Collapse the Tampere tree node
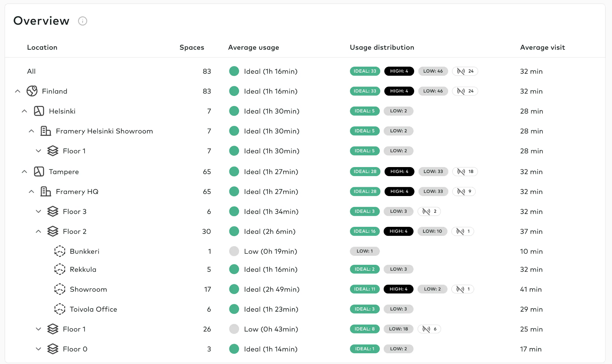Viewport: 612px width, 364px height. [x=25, y=172]
